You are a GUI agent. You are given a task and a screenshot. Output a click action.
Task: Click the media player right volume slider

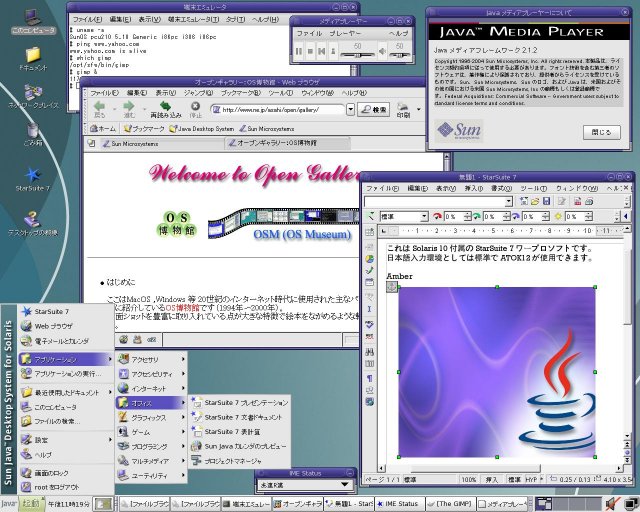coord(399,55)
